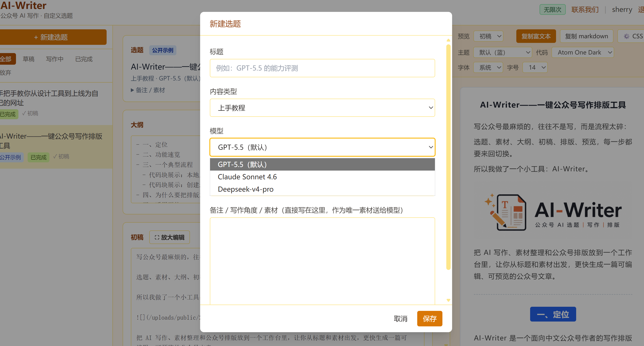This screenshot has height=346, width=644.
Task: Click the CSS gear icon
Action: [x=627, y=36]
